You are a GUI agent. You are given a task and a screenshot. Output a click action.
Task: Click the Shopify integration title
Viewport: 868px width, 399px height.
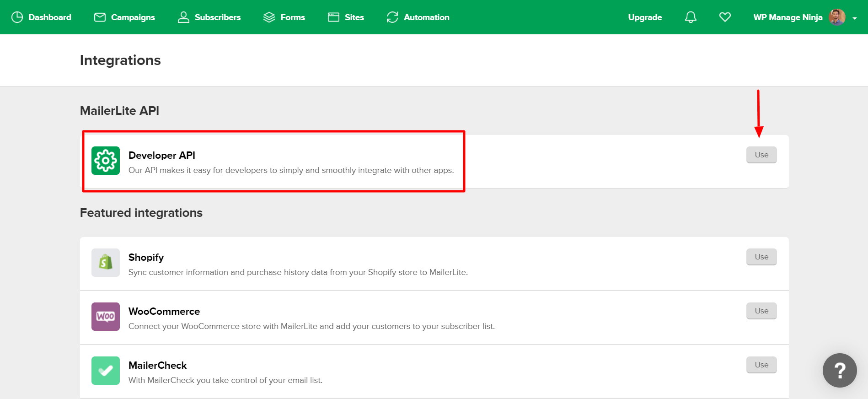pyautogui.click(x=146, y=258)
